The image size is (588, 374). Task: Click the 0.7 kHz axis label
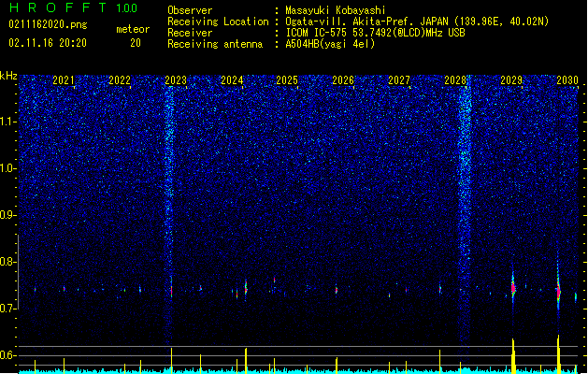coord(8,309)
